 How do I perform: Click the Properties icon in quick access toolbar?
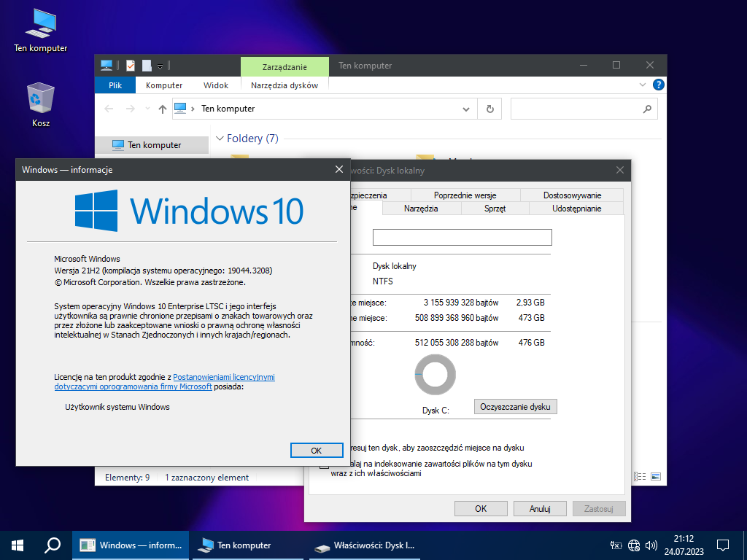pyautogui.click(x=131, y=66)
